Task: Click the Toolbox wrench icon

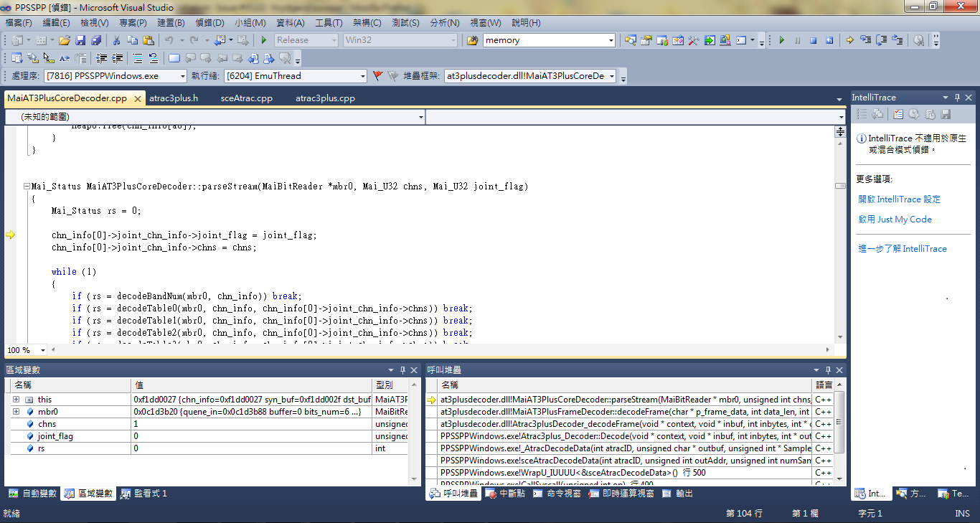Action: click(x=694, y=40)
